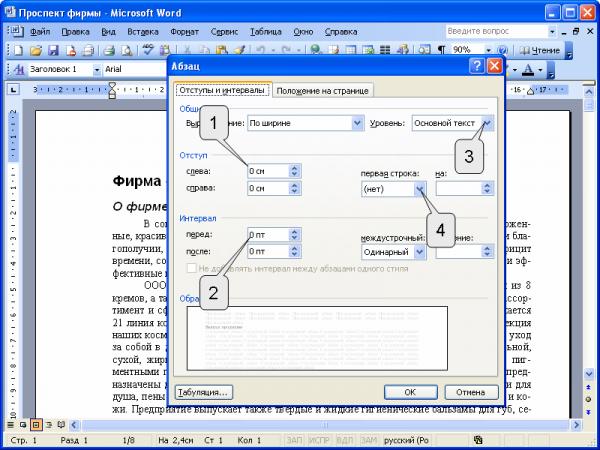
Task: Click the Insert Hyperlink globe icon
Action: tap(316, 50)
